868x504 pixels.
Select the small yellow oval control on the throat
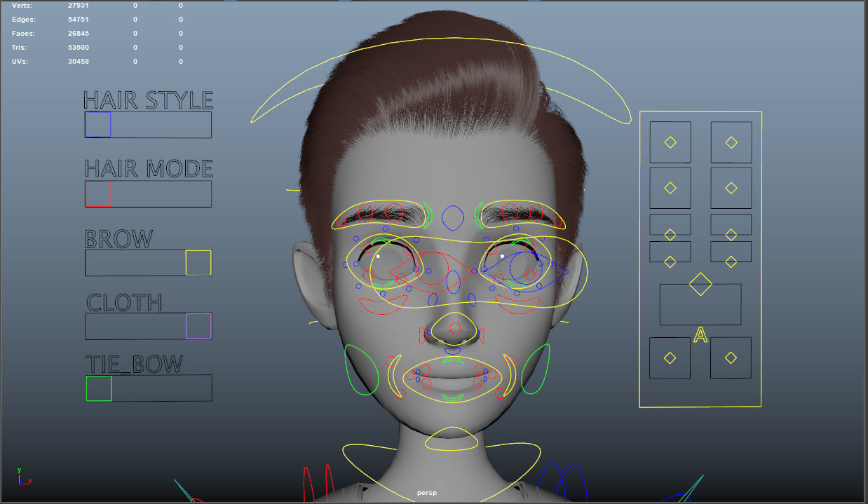452,439
